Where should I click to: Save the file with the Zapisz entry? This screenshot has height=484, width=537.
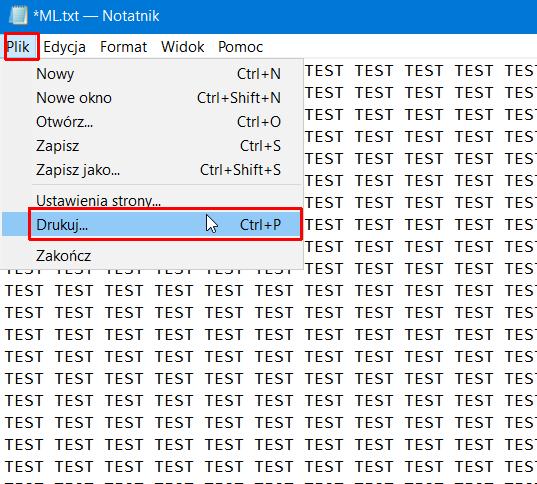point(151,146)
